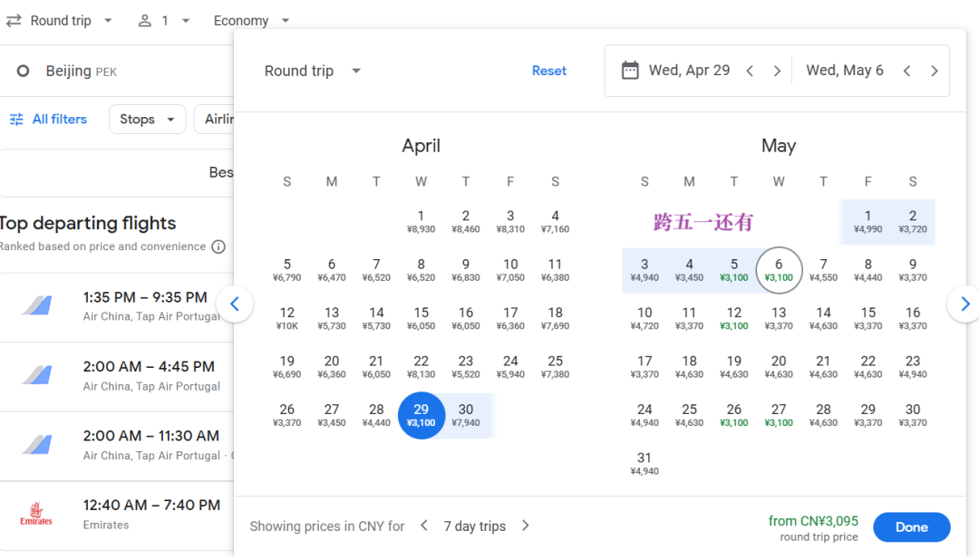This screenshot has height=560, width=979.
Task: Show previous months with left calendar arrow
Action: point(235,304)
